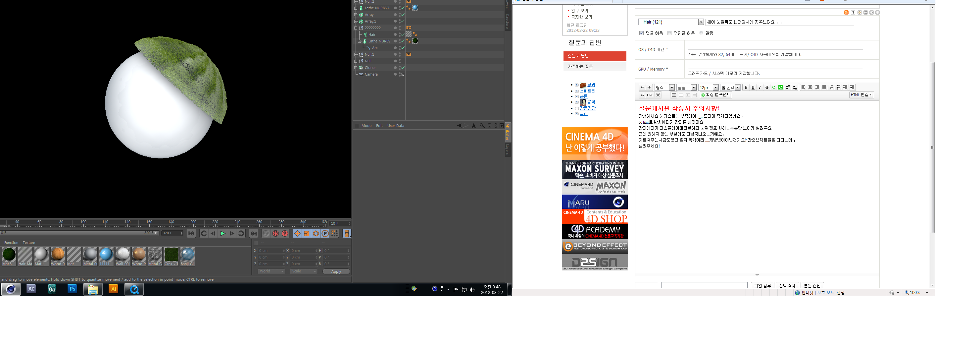Viewport: 980px width, 348px height.
Task: Open the 글꼴 font dropdown
Action: coord(687,87)
